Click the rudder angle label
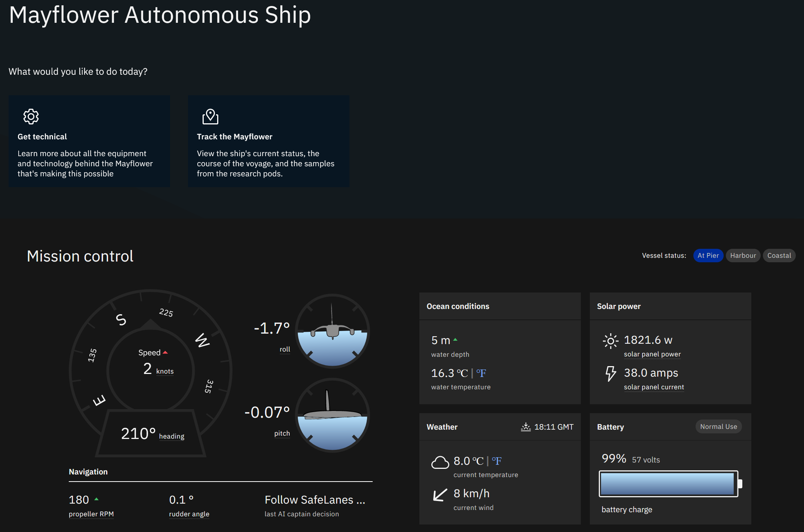Screen dimensions: 804x532 (189, 514)
